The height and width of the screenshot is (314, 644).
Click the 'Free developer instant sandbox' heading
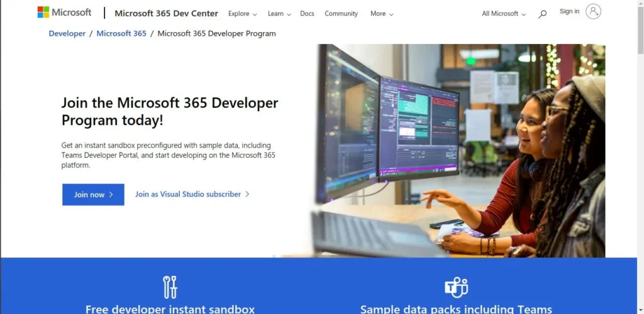click(170, 309)
